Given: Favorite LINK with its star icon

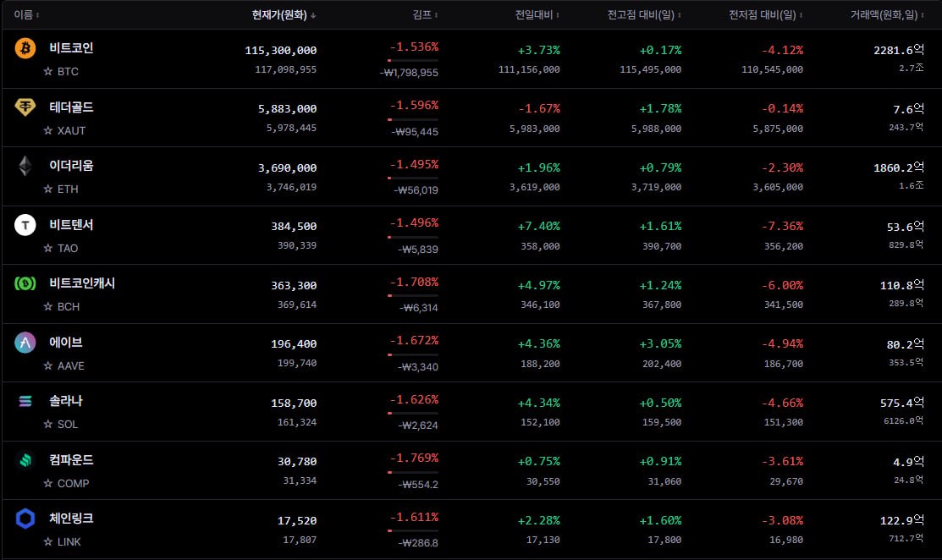Looking at the screenshot, I should point(48,541).
